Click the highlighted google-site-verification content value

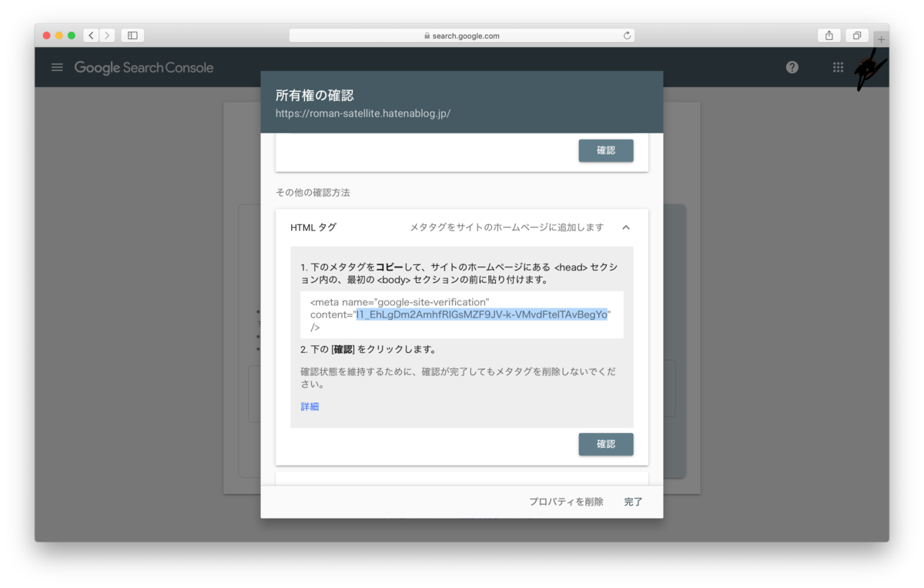click(482, 314)
